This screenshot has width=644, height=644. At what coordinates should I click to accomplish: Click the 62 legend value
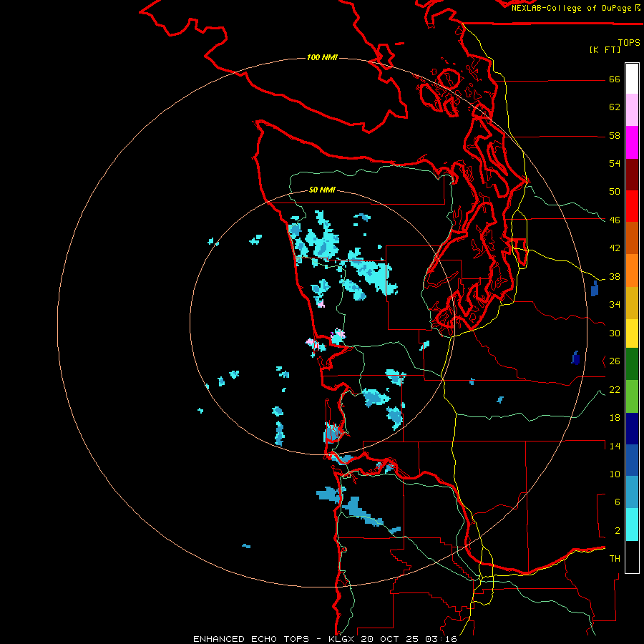615,107
